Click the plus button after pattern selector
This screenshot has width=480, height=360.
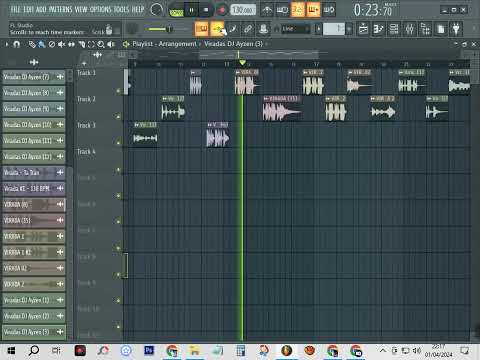(349, 29)
